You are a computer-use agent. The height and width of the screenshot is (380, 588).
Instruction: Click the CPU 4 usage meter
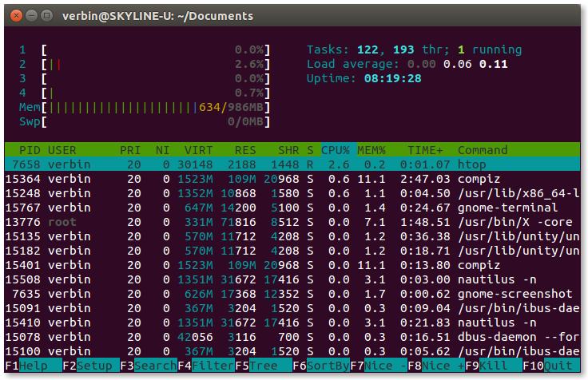(x=145, y=93)
